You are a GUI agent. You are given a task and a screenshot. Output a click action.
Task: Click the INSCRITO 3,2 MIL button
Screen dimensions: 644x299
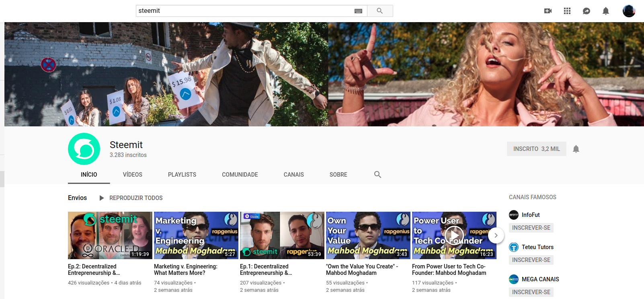tap(537, 149)
